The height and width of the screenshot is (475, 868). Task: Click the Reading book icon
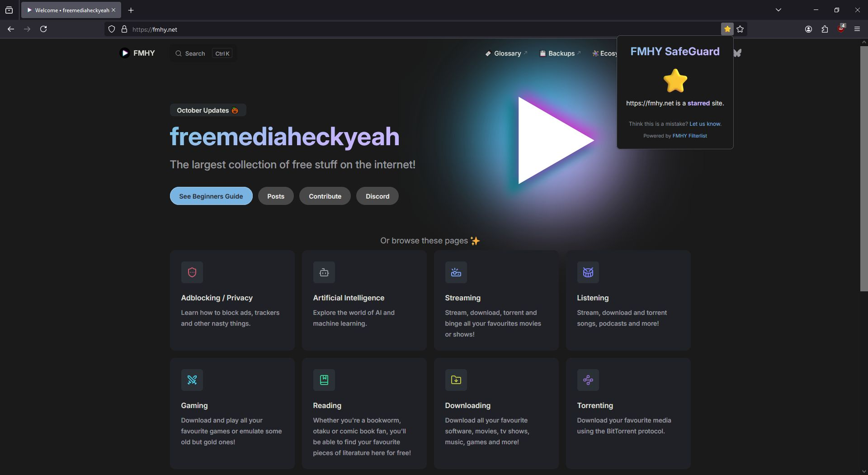(324, 380)
